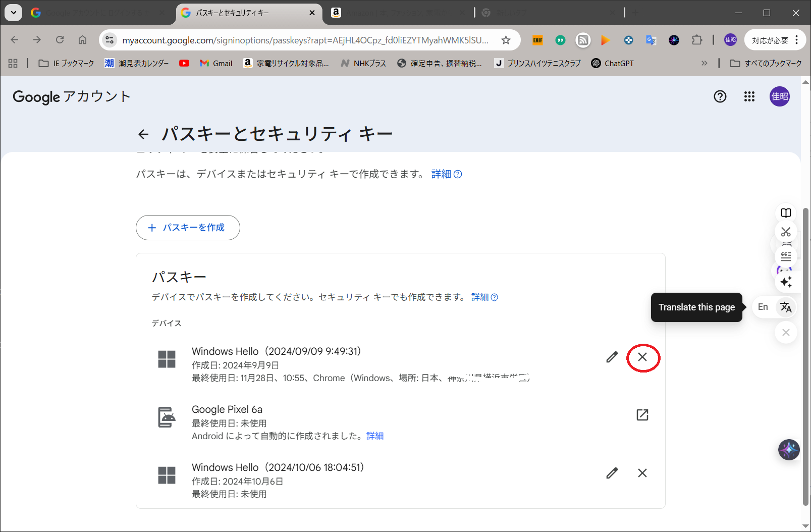Expand the hidden bookmarks overflow chevron
This screenshot has width=811, height=532.
704,63
